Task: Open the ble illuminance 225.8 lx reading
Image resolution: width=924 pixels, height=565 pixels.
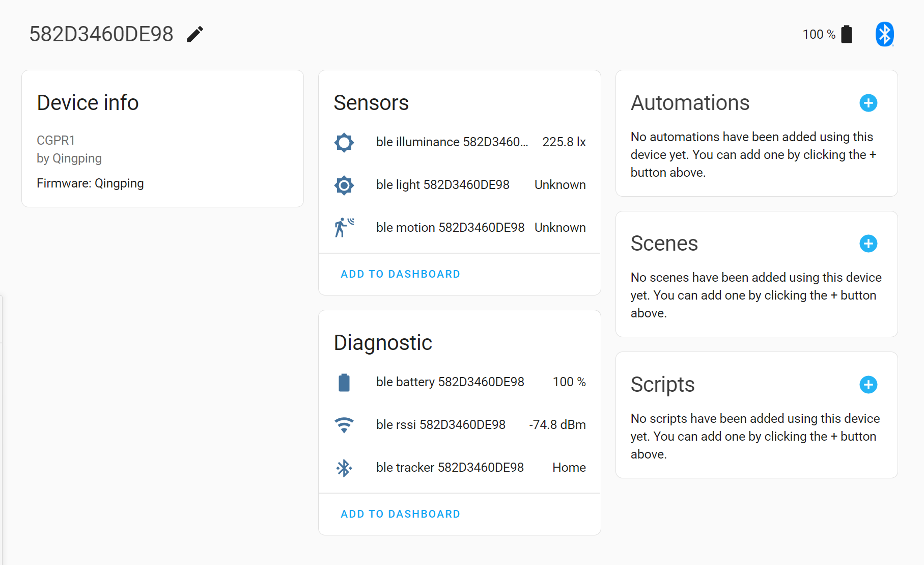Action: (x=564, y=142)
